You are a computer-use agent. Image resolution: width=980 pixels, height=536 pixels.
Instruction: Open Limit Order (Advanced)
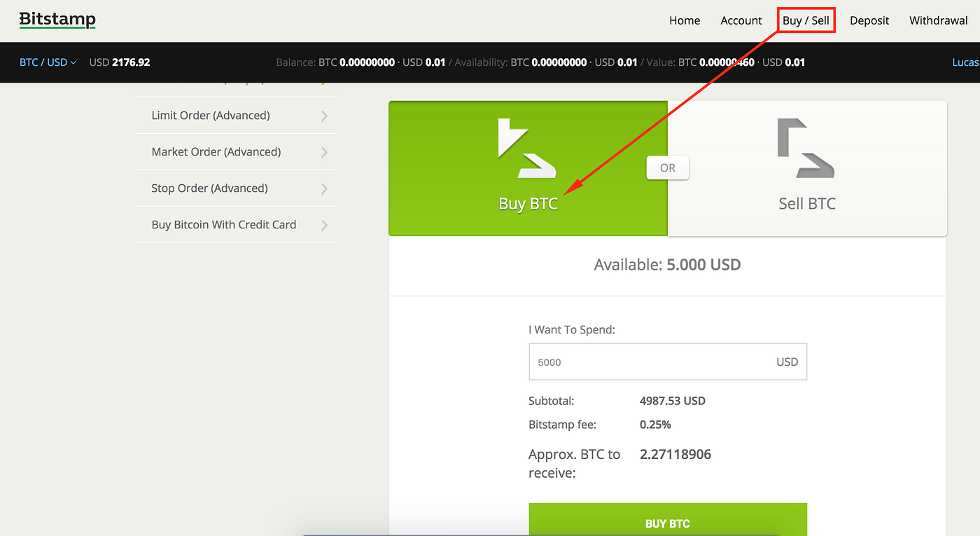pos(236,116)
